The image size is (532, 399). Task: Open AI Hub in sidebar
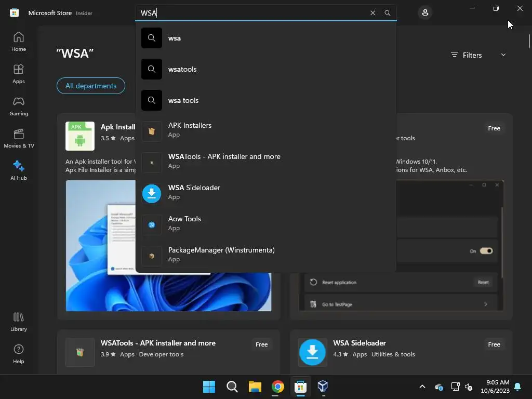[19, 170]
